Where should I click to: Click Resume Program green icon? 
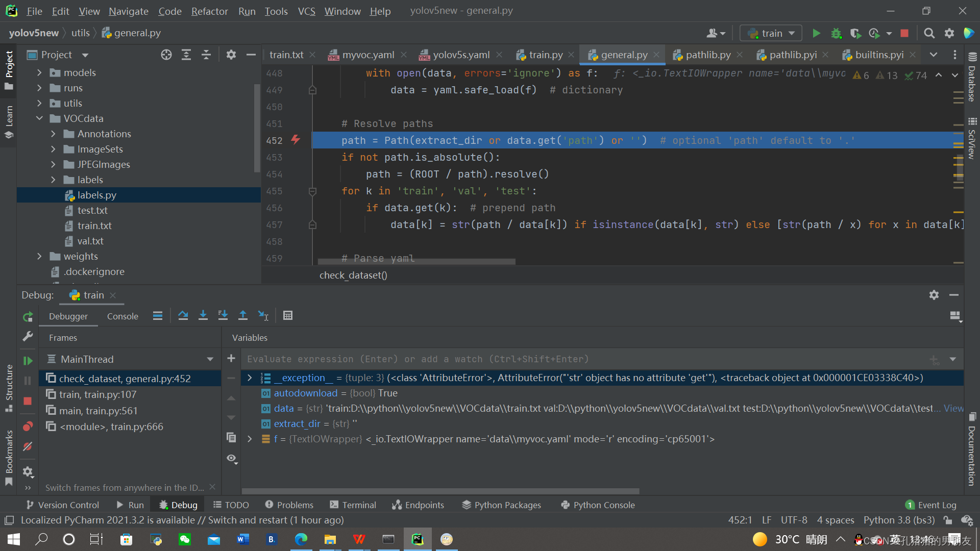[x=28, y=361]
